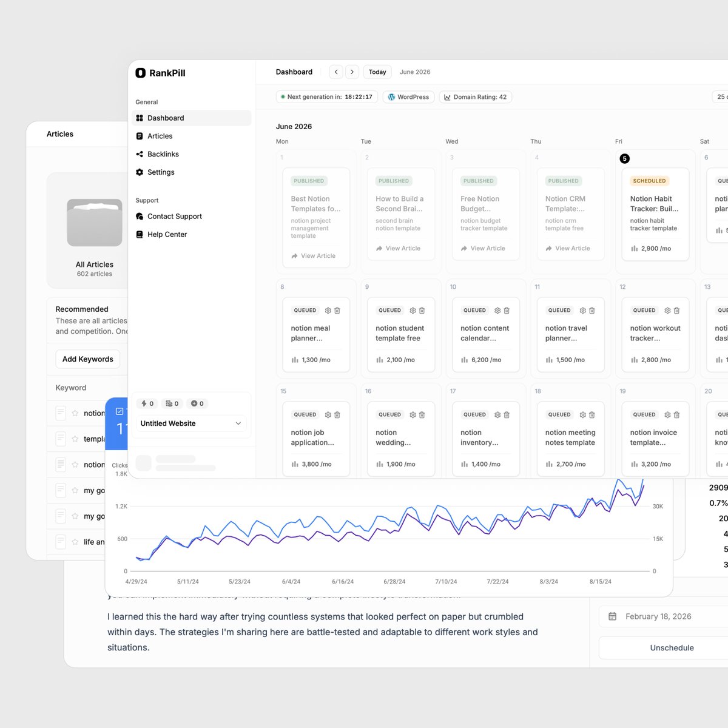Image resolution: width=728 pixels, height=728 pixels.
Task: Select Dashboard in the sidebar
Action: click(191, 118)
